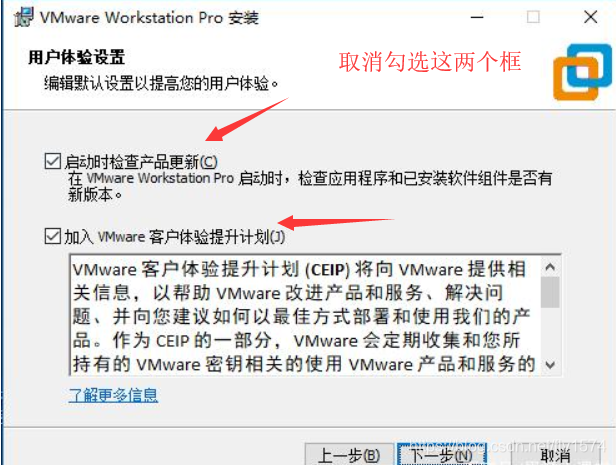Click the 用户体验设置 heading
This screenshot has width=616, height=465.
(77, 57)
